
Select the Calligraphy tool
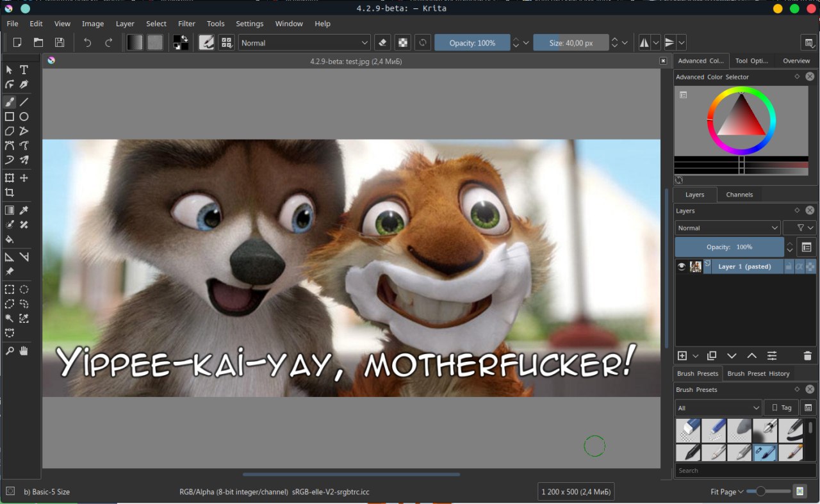pyautogui.click(x=24, y=85)
